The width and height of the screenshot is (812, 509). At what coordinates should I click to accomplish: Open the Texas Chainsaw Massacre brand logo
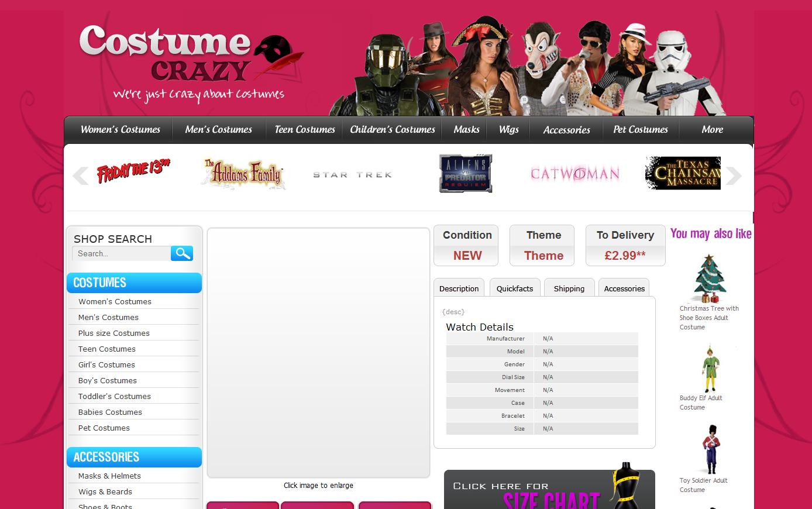pos(683,173)
